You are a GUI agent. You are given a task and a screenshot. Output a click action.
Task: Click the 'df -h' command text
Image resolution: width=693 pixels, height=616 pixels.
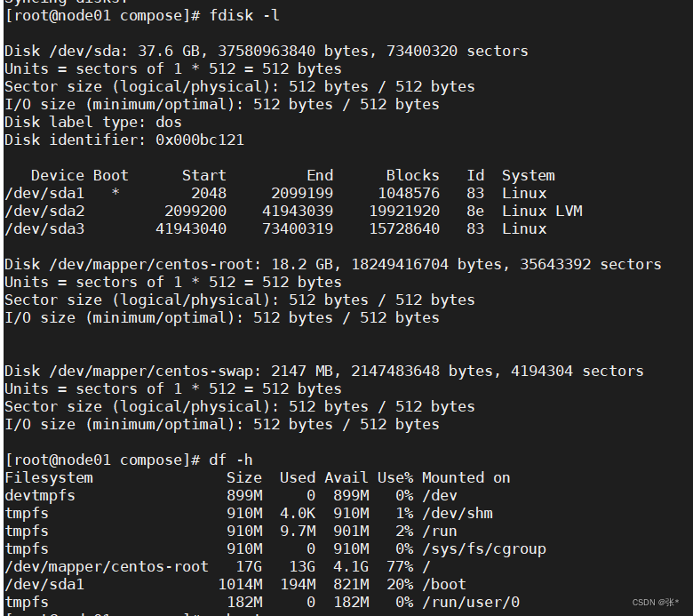point(231,460)
